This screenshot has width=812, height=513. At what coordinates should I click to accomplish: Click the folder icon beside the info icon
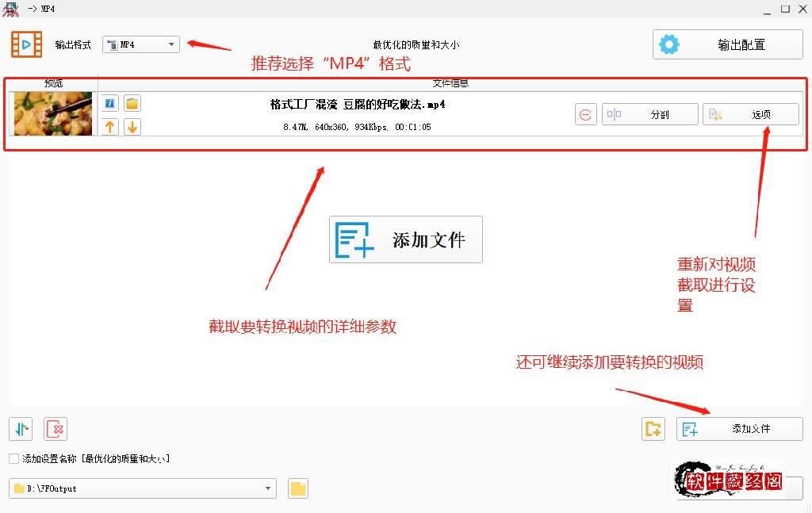[132, 103]
